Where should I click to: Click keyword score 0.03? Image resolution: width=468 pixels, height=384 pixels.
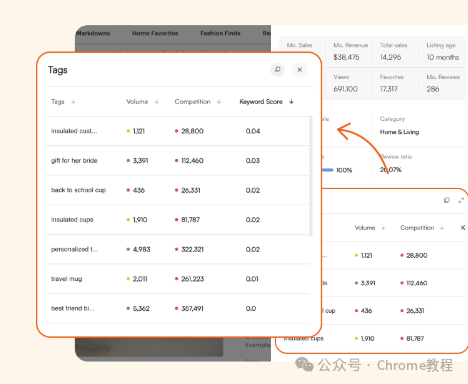253,161
